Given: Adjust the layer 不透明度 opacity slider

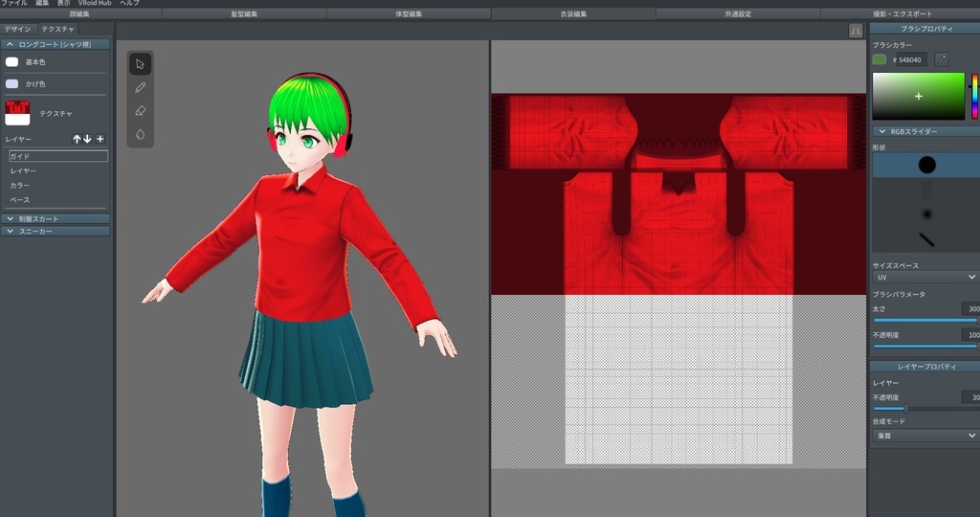Looking at the screenshot, I should pyautogui.click(x=925, y=409).
